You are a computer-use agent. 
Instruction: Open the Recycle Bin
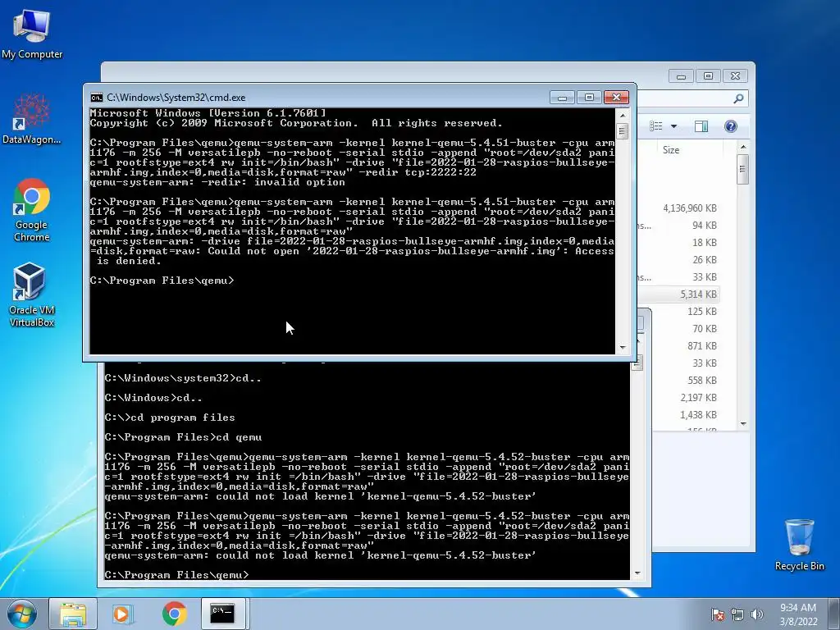click(x=799, y=545)
